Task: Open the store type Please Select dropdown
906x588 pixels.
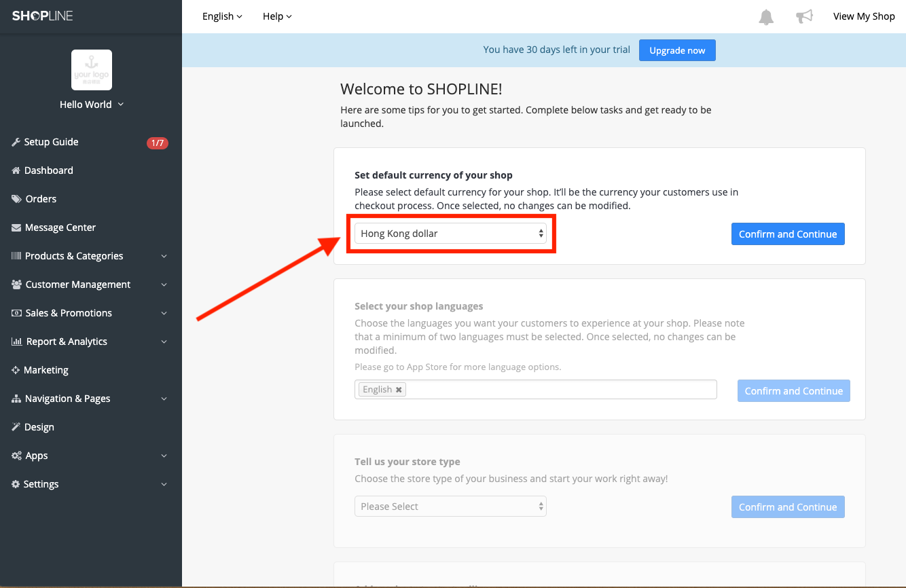Action: click(450, 507)
